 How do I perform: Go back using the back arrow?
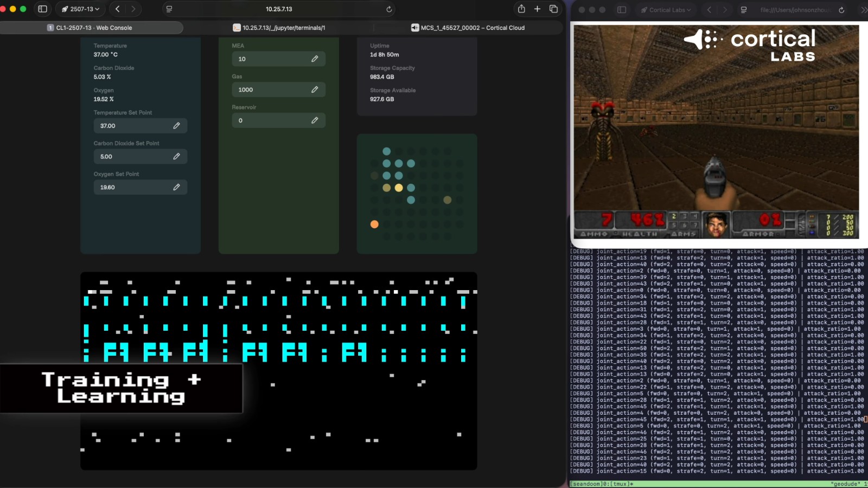click(117, 9)
